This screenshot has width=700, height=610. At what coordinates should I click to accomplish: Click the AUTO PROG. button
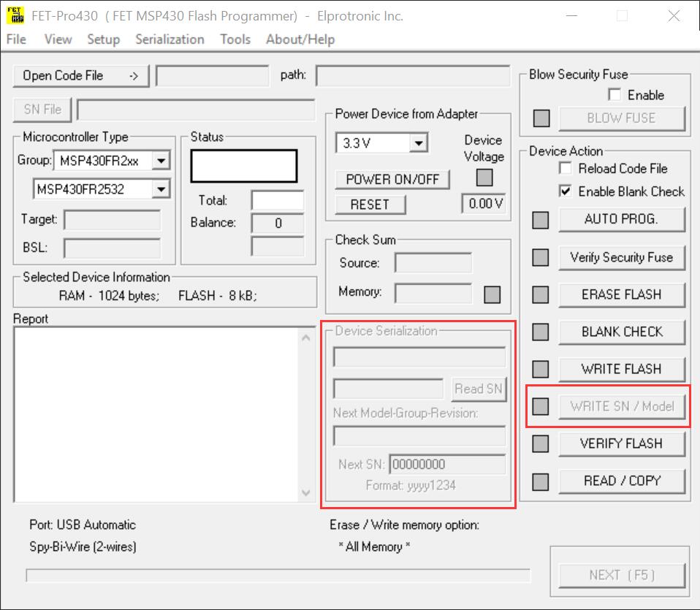pyautogui.click(x=621, y=219)
